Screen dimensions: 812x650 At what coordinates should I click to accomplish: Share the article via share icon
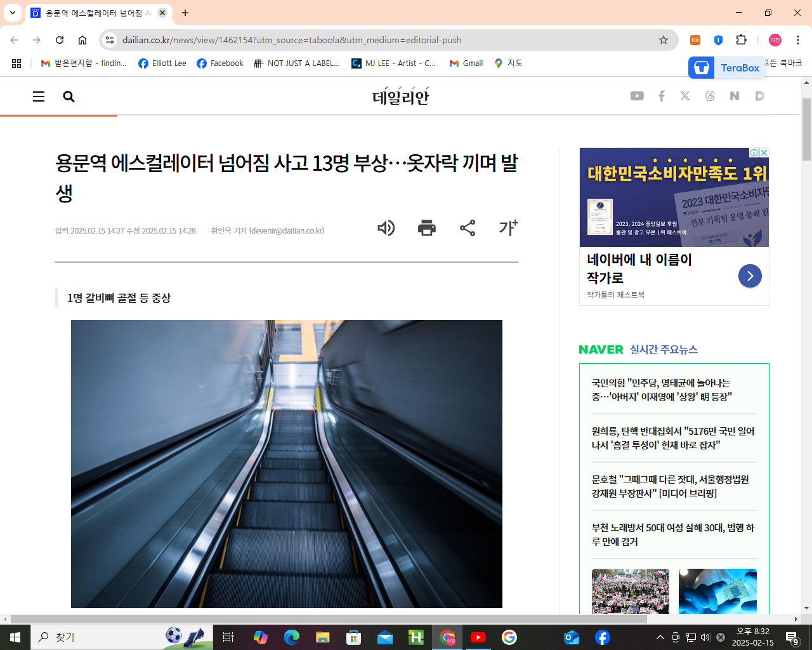coord(468,228)
